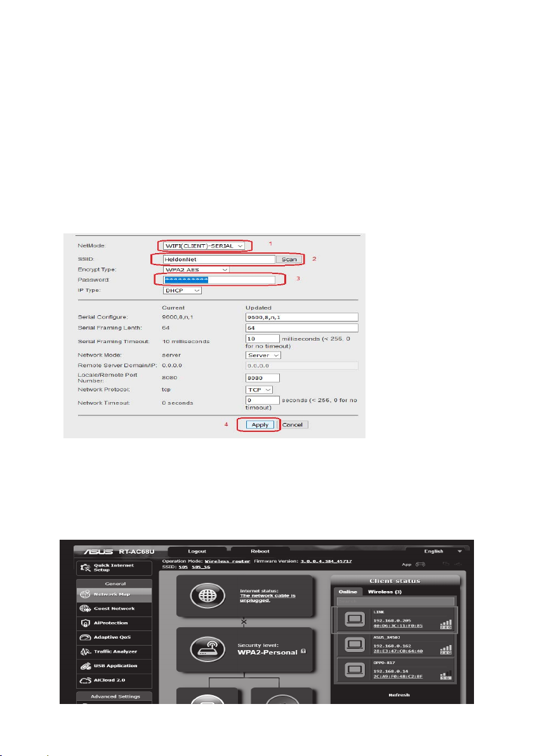Open the NetMode dropdown set to WIFI(CLIENT)-SERIAL

(x=204, y=246)
